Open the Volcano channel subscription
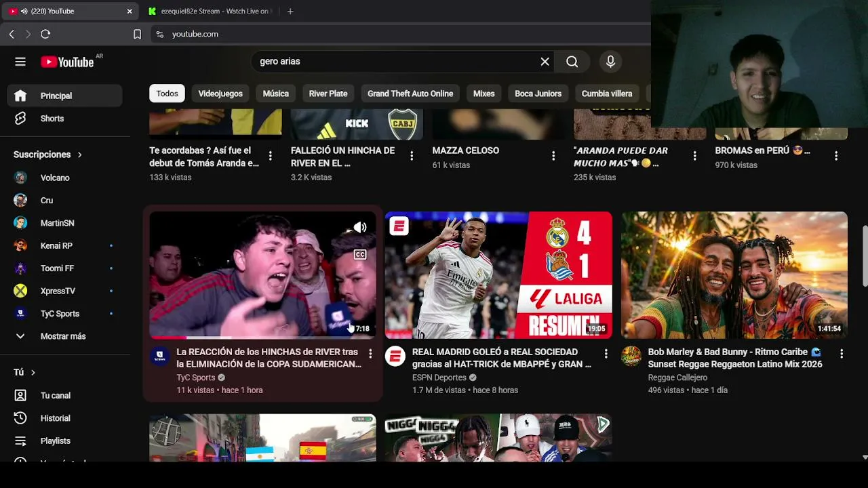Viewport: 868px width, 488px height. (x=64, y=178)
